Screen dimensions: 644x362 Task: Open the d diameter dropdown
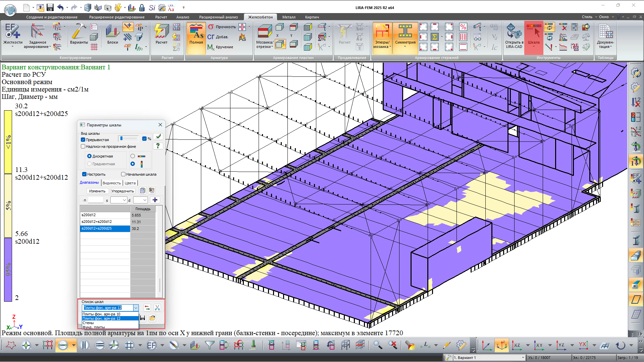[145, 200]
